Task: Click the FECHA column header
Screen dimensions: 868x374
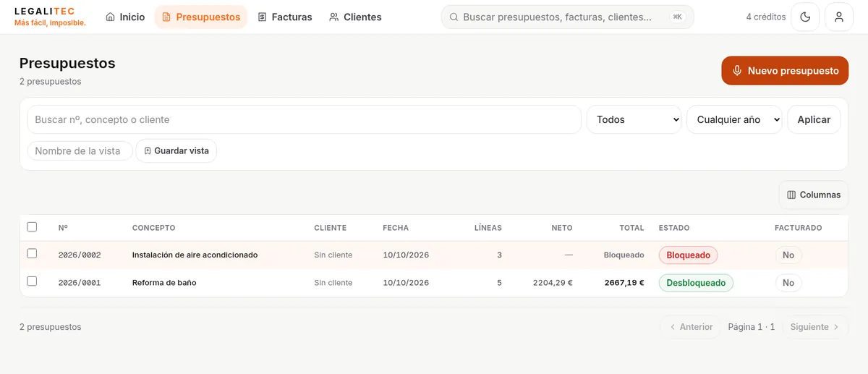Action: click(x=396, y=228)
